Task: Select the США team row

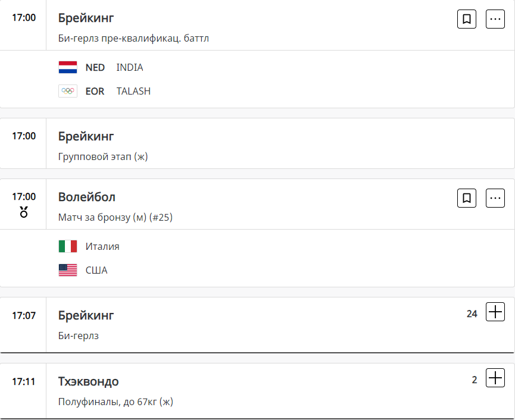Action: click(96, 270)
